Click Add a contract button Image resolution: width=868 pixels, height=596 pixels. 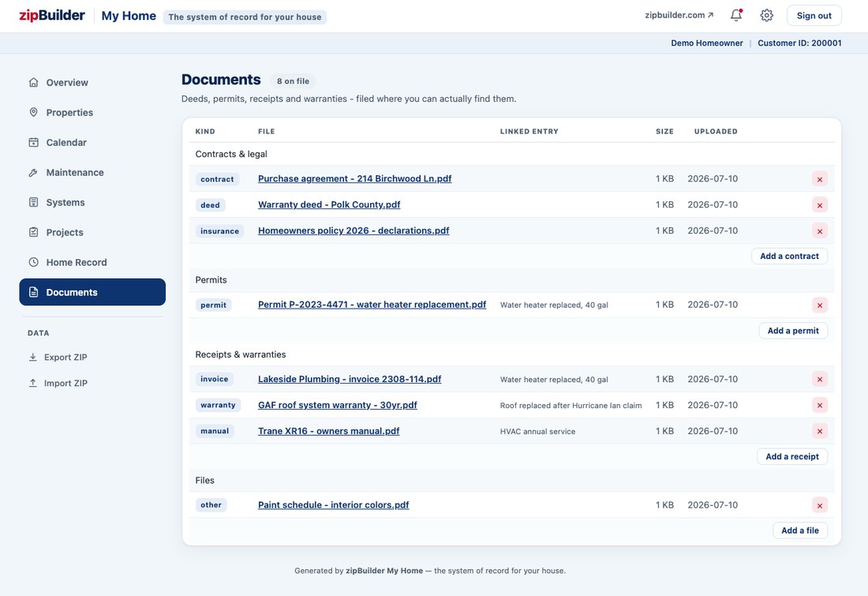[789, 256]
